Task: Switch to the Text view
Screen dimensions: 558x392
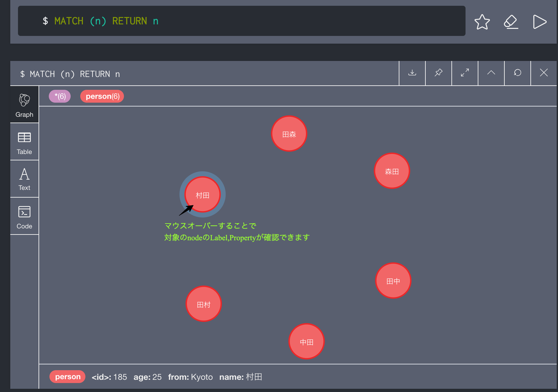Action: [x=24, y=179]
